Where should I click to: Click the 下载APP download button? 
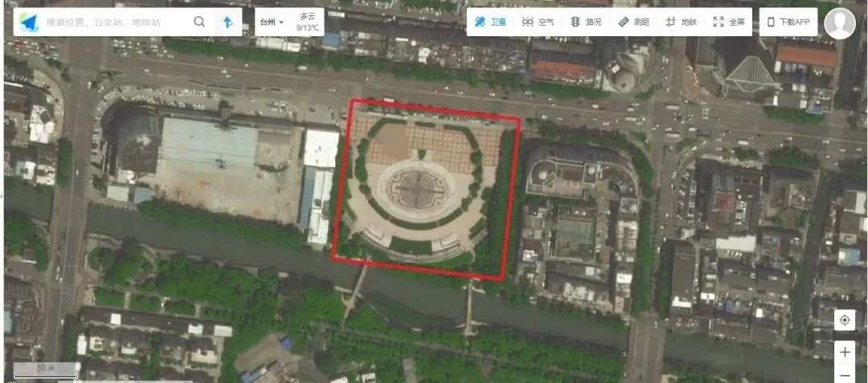[788, 22]
